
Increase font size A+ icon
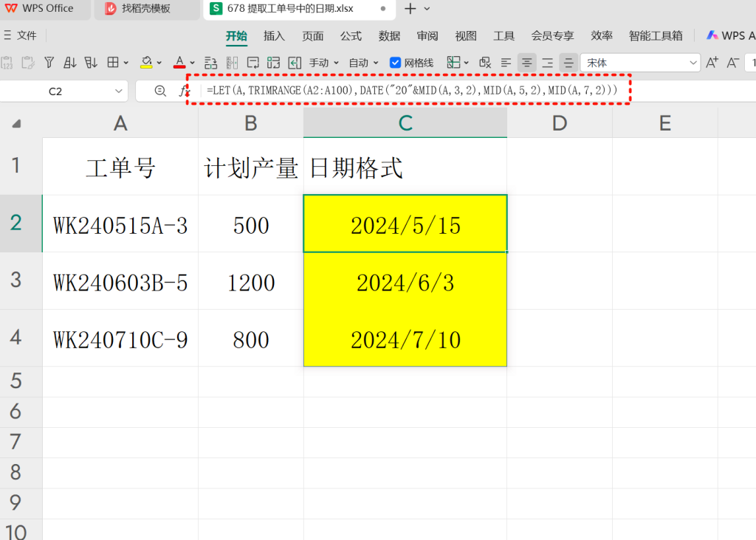712,63
